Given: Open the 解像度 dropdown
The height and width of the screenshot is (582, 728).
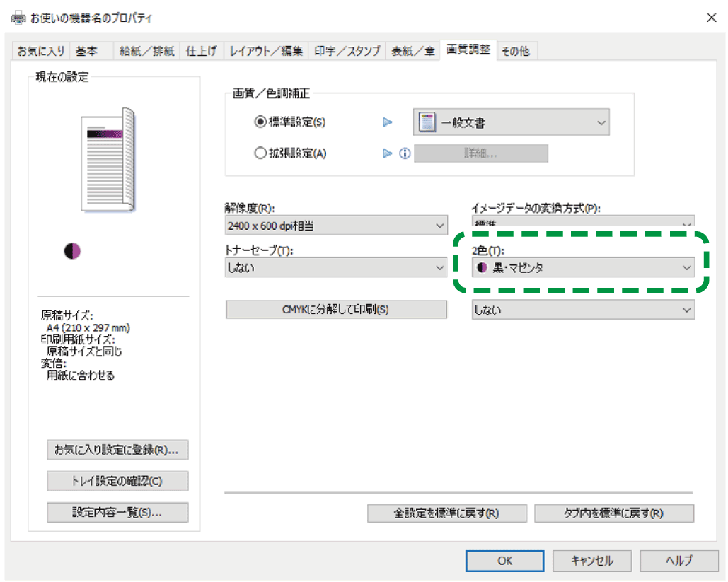Looking at the screenshot, I should 335,226.
